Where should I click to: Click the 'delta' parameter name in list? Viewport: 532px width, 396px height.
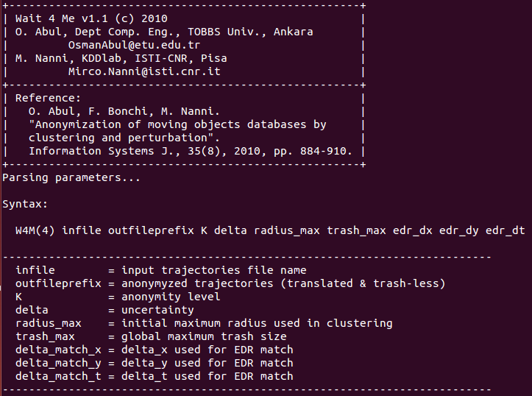32,310
